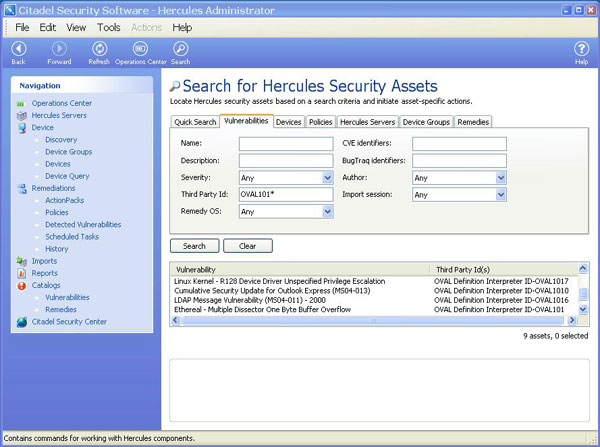Click the Refresh toolbar icon
This screenshot has width=600, height=447.
point(99,48)
